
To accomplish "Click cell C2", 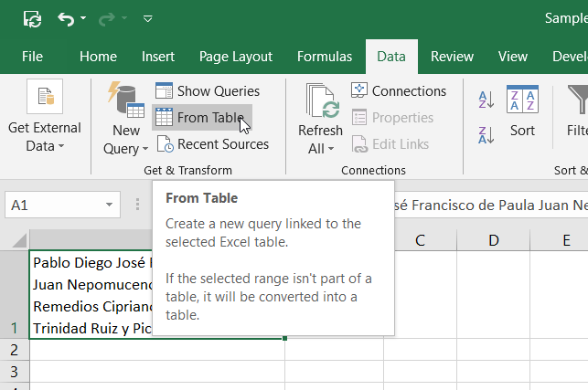I will coord(420,350).
